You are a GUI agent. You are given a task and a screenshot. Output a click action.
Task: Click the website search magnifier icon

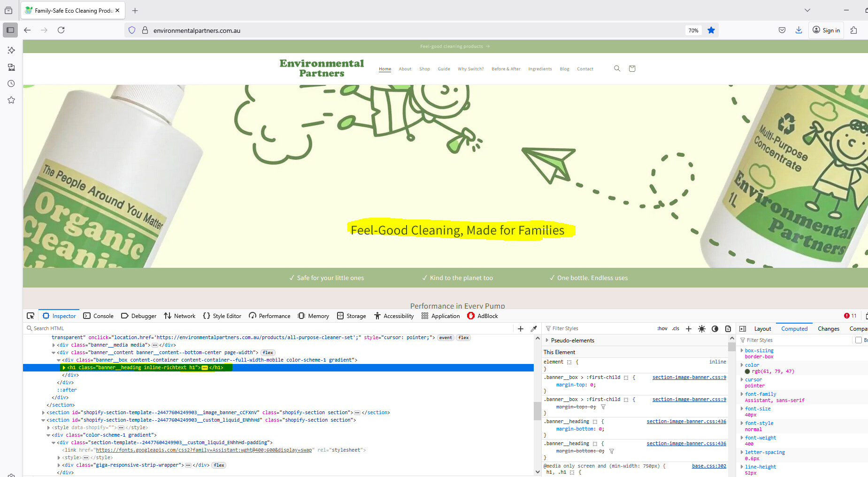point(617,68)
